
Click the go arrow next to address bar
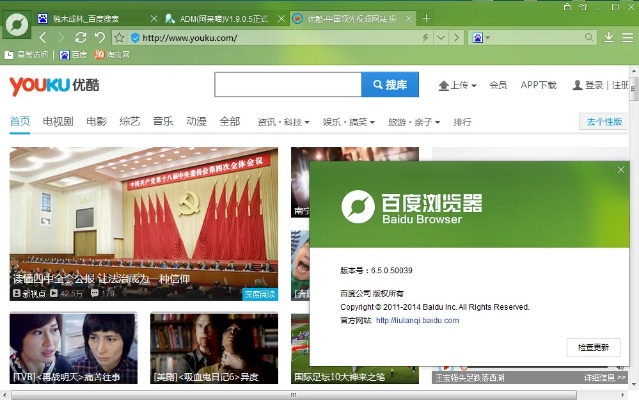(456, 38)
